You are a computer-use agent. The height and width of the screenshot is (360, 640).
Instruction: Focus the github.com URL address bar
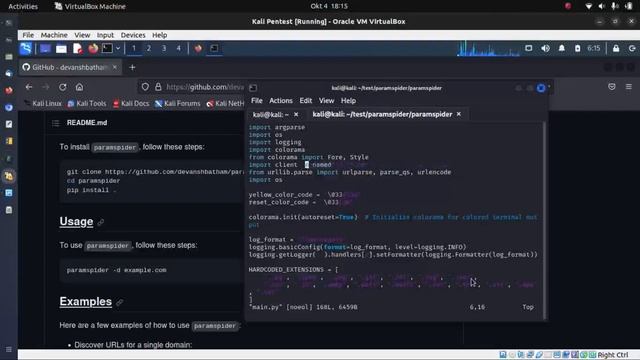pyautogui.click(x=205, y=87)
